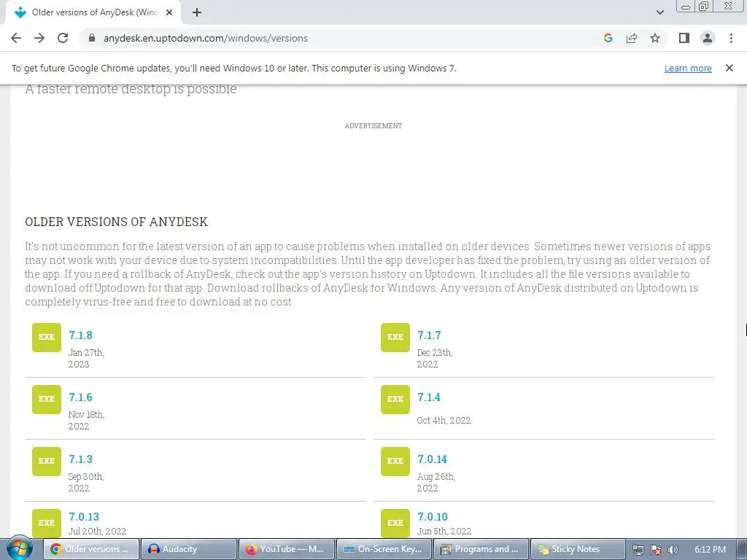The height and width of the screenshot is (560, 747).
Task: Click EXE icon for version 7.1.4
Action: click(x=395, y=399)
